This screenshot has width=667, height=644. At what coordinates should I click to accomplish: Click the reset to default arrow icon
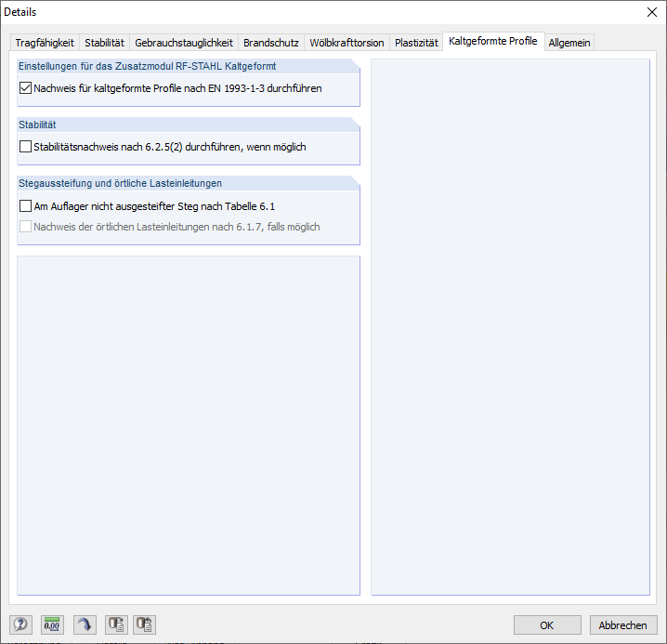click(x=85, y=624)
